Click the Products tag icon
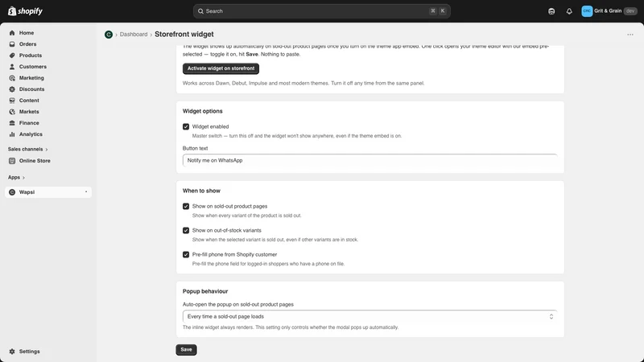This screenshot has height=362, width=644. 12,56
